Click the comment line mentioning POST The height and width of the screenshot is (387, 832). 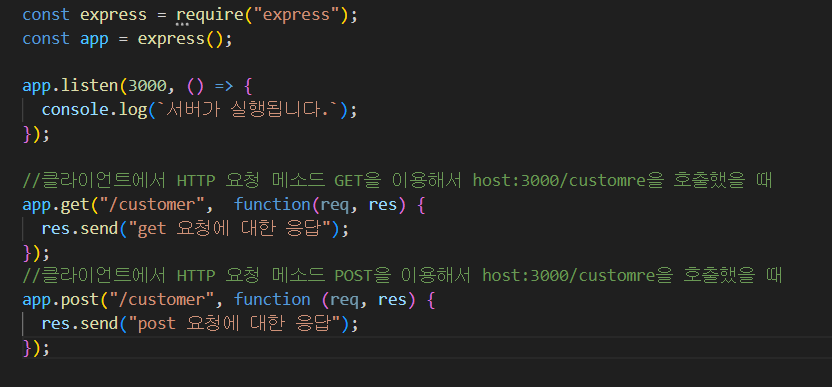pyautogui.click(x=402, y=276)
